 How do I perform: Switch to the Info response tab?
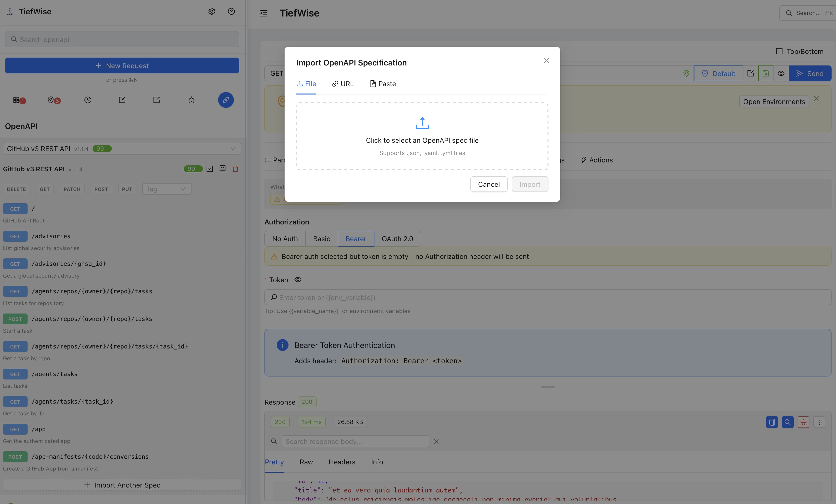[377, 462]
